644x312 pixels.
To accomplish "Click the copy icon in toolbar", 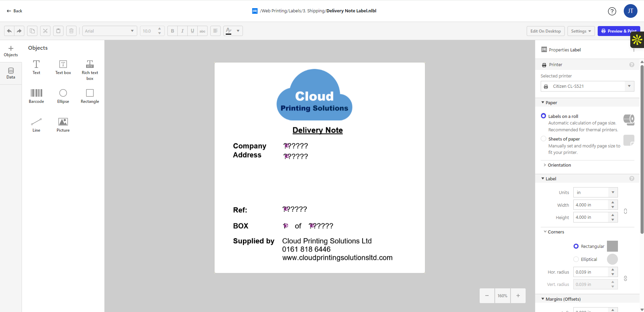I will point(32,31).
